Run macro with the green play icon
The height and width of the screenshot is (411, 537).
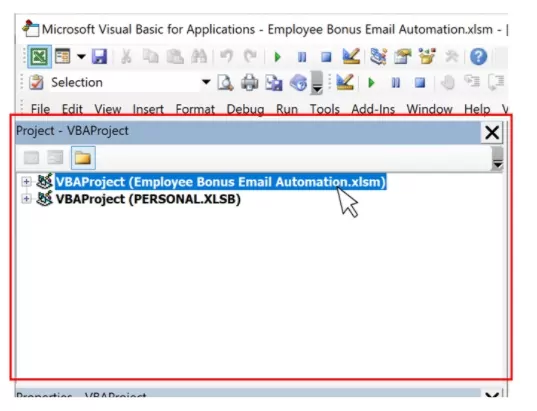tap(277, 57)
